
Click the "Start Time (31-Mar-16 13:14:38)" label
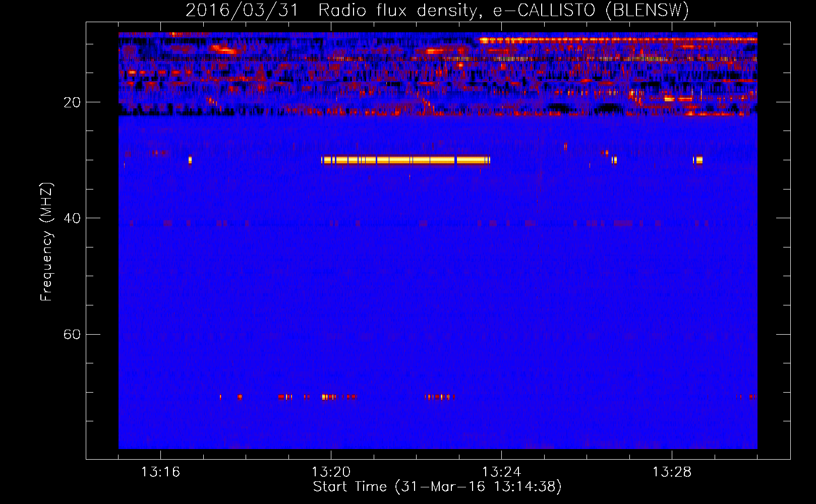pos(437,487)
